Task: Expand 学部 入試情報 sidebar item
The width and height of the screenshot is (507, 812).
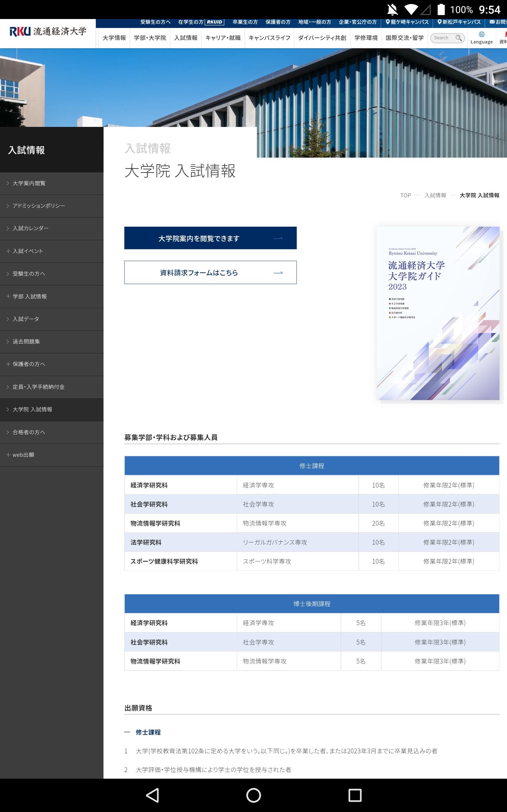Action: tap(29, 296)
